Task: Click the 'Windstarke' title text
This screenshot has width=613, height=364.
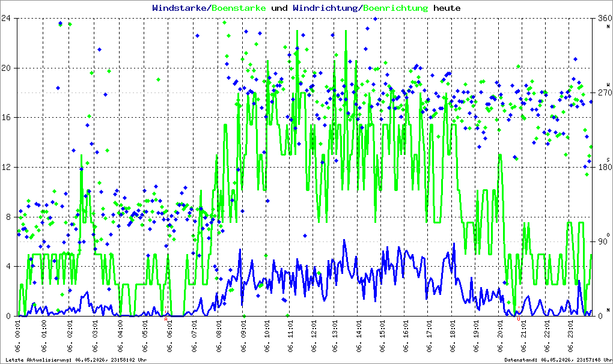Action: pos(180,8)
